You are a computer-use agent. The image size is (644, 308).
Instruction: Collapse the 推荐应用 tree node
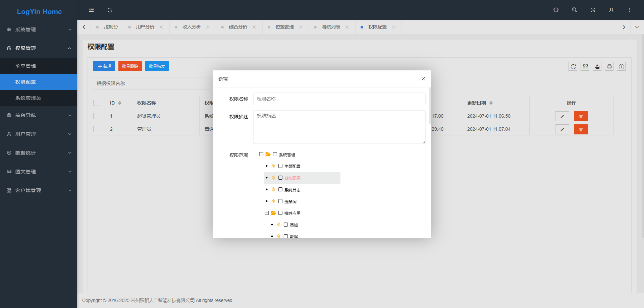point(267,213)
